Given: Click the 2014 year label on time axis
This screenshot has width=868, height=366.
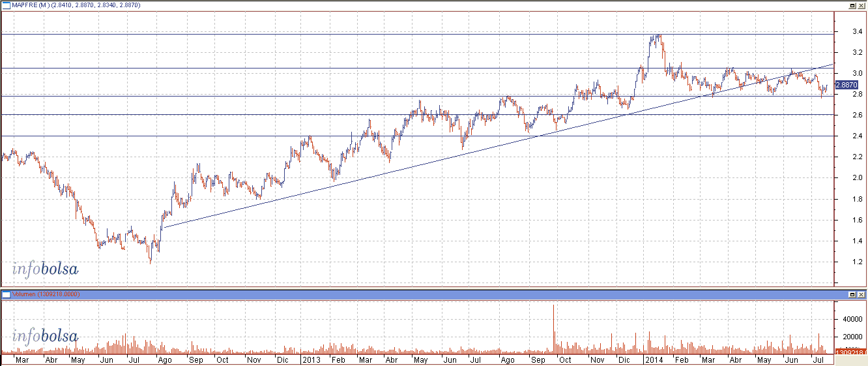Looking at the screenshot, I should [x=654, y=359].
